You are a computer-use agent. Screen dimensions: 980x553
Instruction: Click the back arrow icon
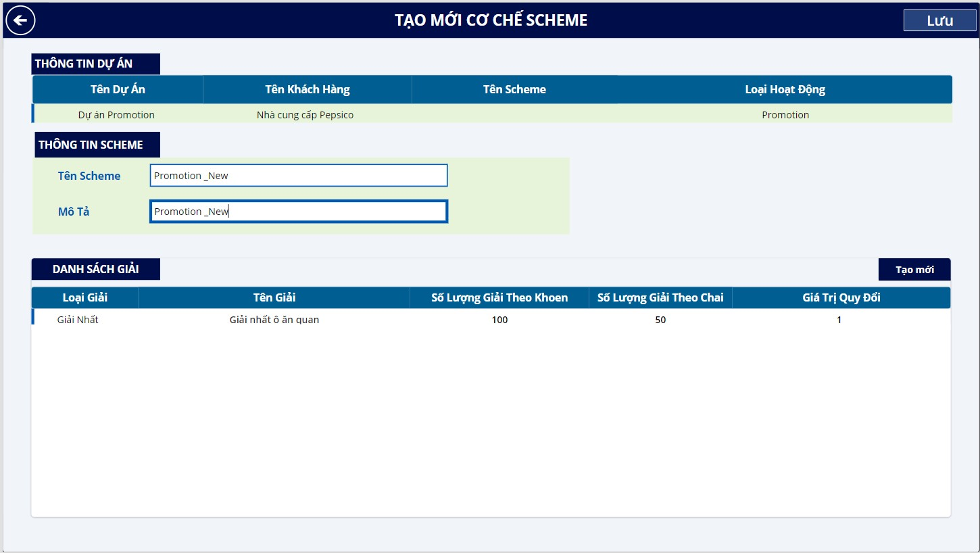pyautogui.click(x=20, y=20)
